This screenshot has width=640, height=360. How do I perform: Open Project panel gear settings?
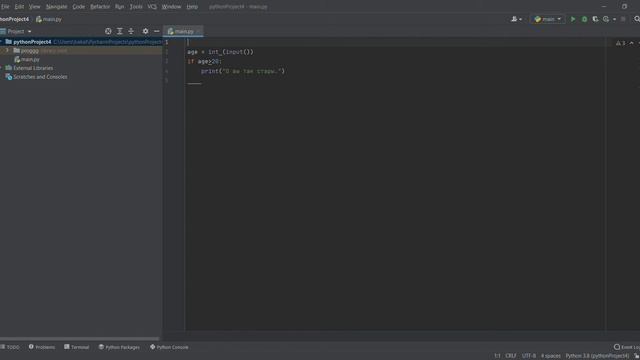click(x=145, y=31)
